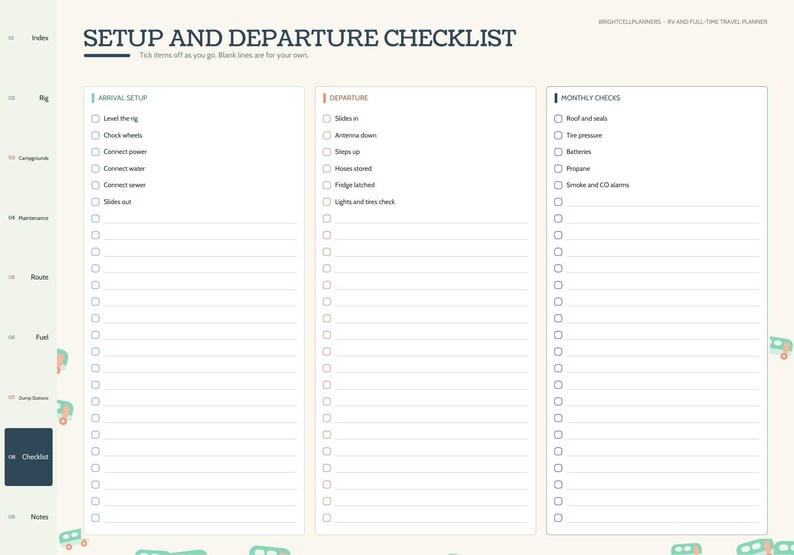Viewport: 794px width, 555px height.
Task: Go to the Notes tab
Action: pos(28,517)
